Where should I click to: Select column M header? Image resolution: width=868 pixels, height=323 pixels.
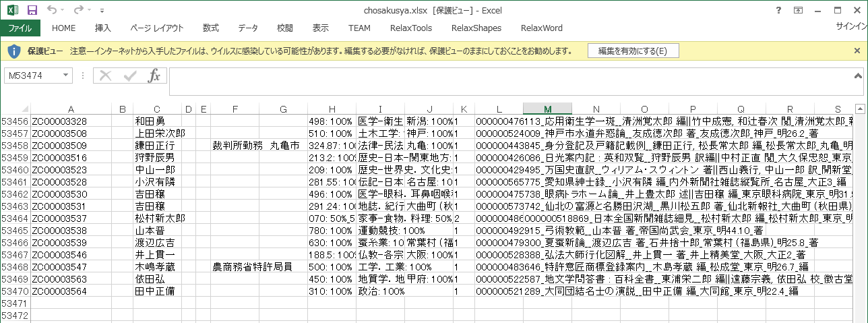point(547,109)
